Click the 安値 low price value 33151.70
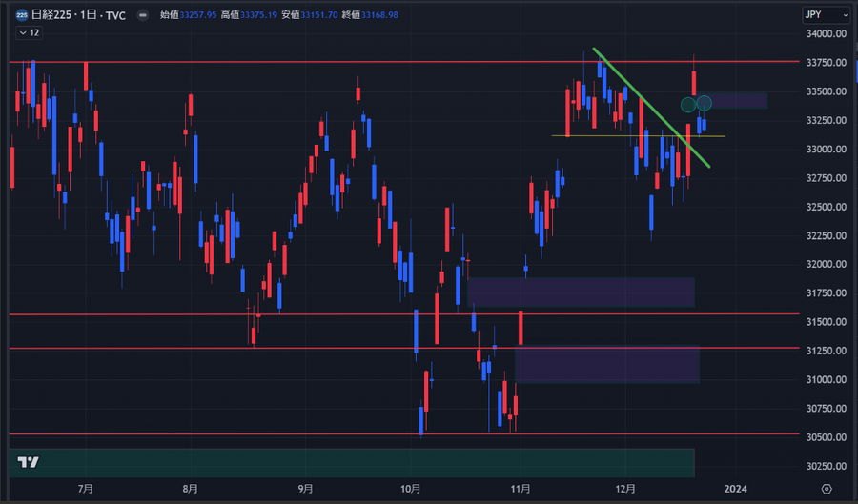The image size is (858, 504). (x=319, y=15)
